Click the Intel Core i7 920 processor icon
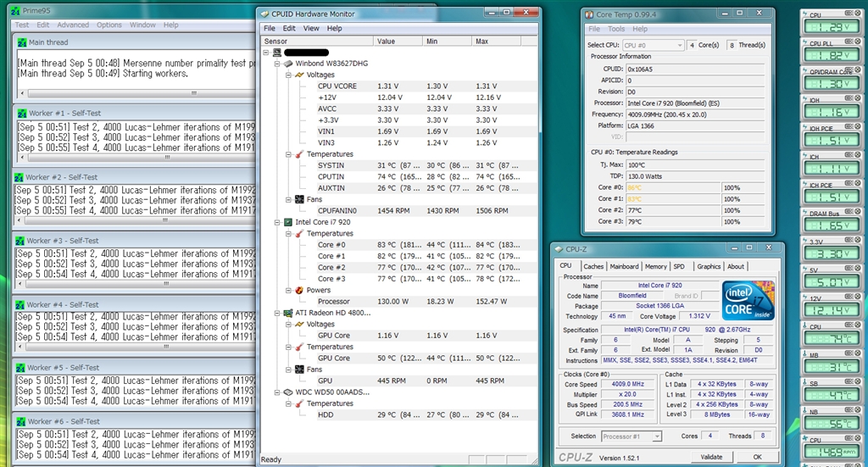Image resolution: width=868 pixels, height=467 pixels. (x=287, y=222)
